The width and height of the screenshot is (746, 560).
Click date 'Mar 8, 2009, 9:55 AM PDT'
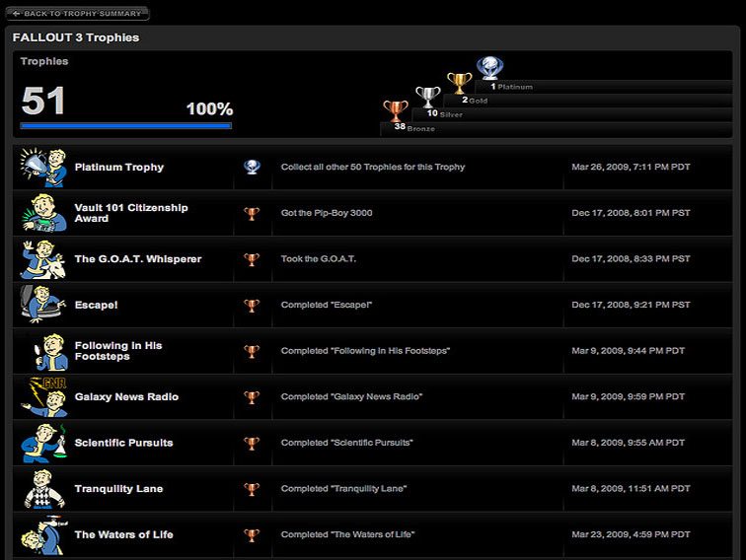(628, 443)
